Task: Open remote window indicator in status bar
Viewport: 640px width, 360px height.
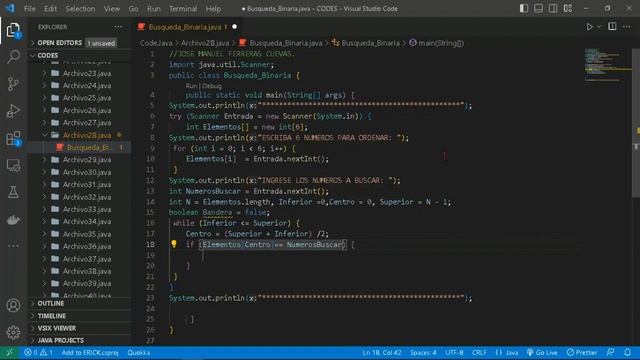Action: 9,352
